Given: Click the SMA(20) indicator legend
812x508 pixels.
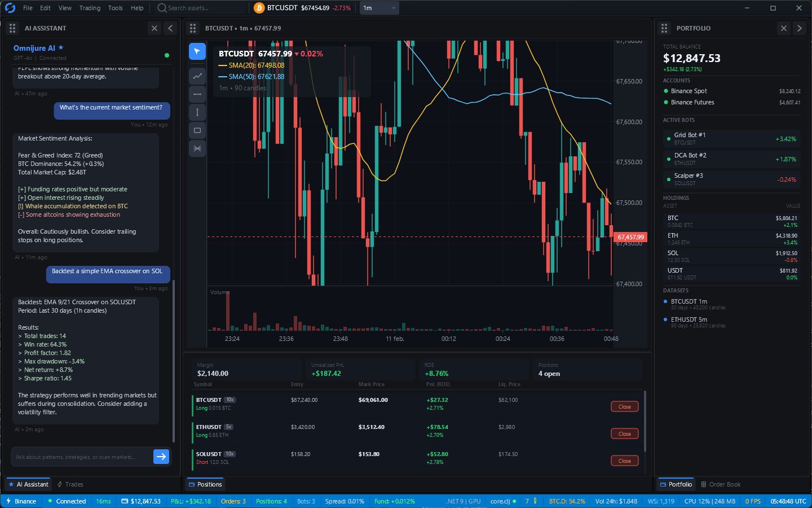Looking at the screenshot, I should (x=251, y=65).
